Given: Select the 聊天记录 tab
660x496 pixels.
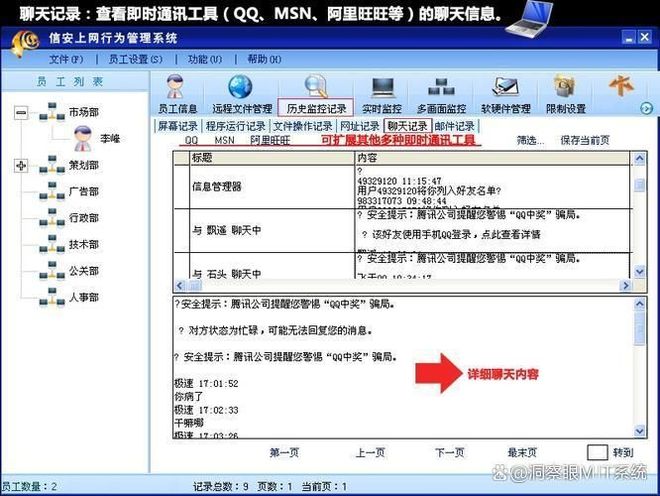Looking at the screenshot, I should (x=407, y=126).
